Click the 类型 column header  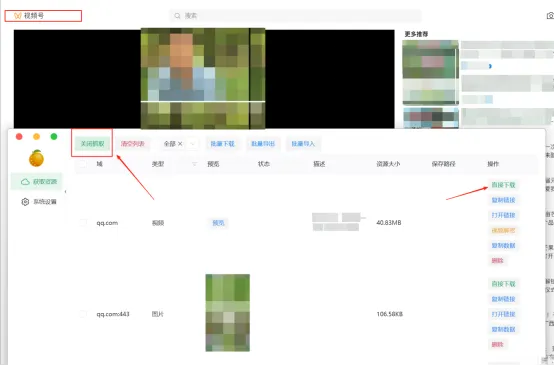(x=158, y=164)
